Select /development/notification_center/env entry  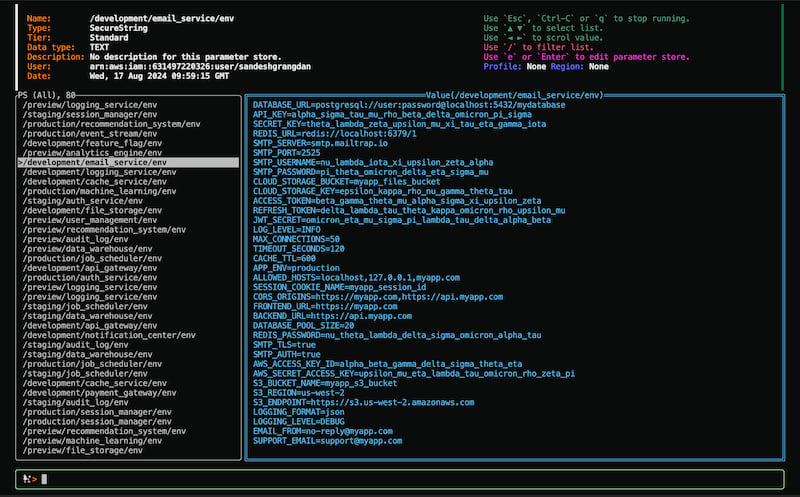pyautogui.click(x=109, y=335)
